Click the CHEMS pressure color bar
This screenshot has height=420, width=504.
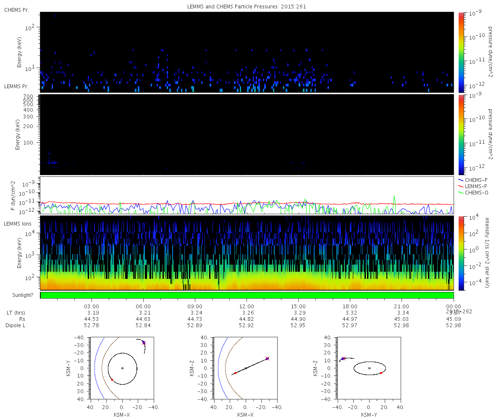pyautogui.click(x=461, y=52)
